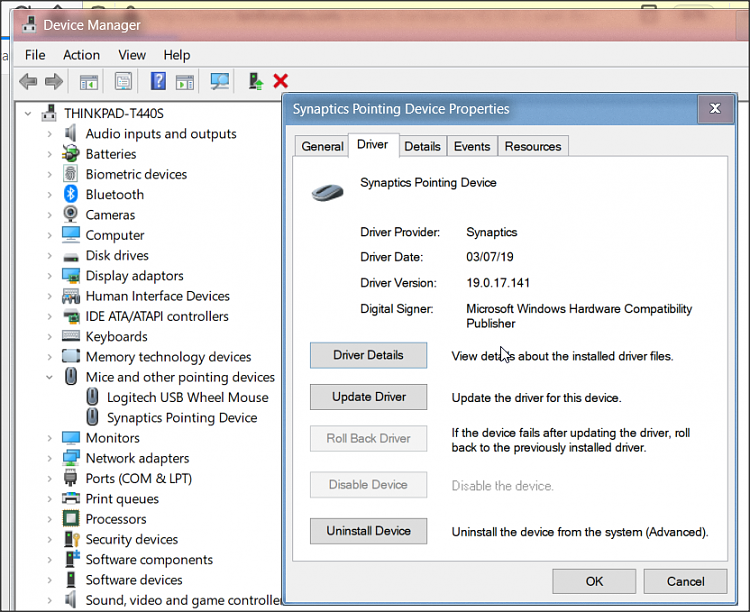Click the Driver Details button

pos(368,355)
